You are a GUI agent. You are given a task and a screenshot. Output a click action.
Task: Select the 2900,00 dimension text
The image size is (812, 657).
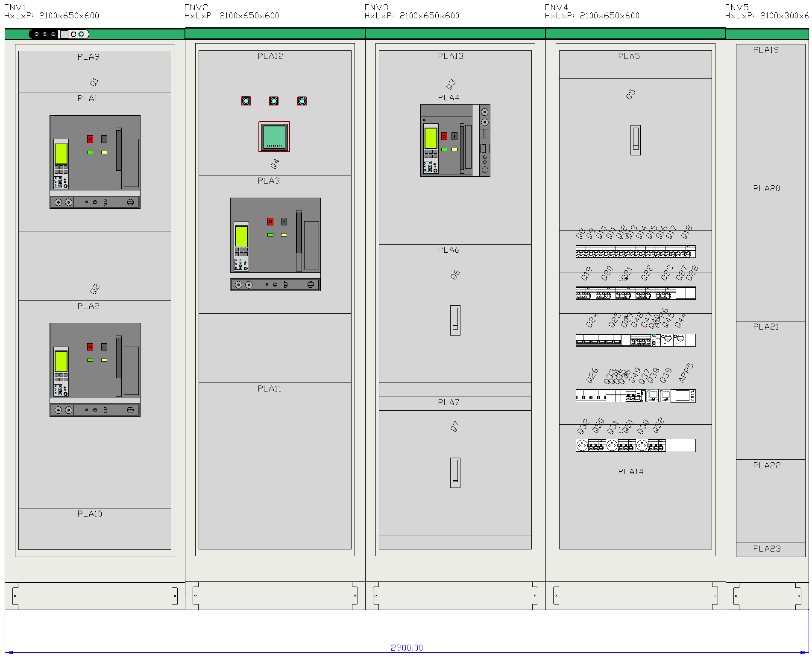[x=407, y=648]
